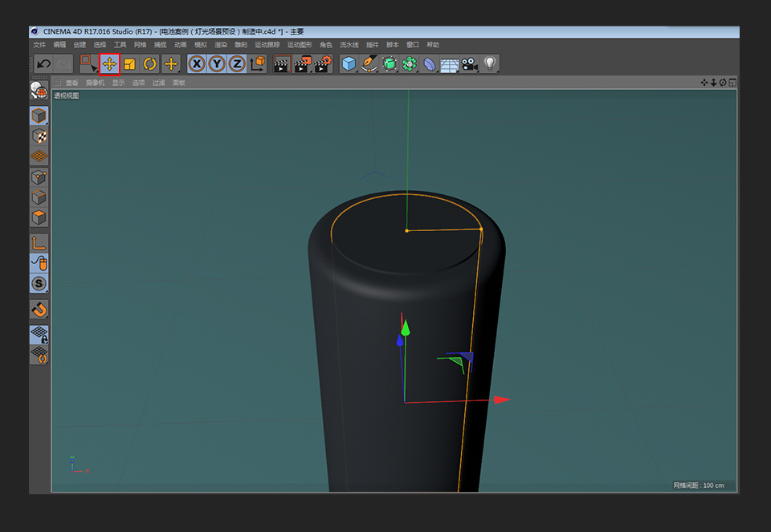Toggle the X axis lock
Image resolution: width=771 pixels, height=532 pixels.
(x=196, y=64)
